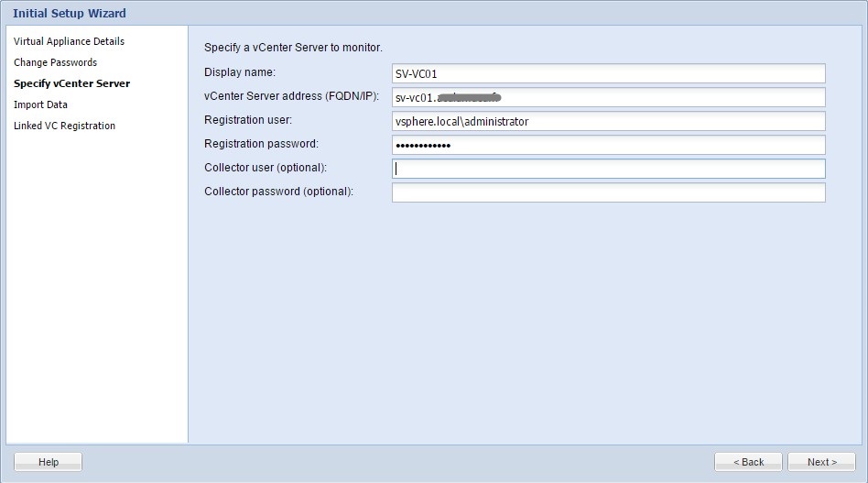
Task: Select Virtual Appliance Details step
Action: 70,41
